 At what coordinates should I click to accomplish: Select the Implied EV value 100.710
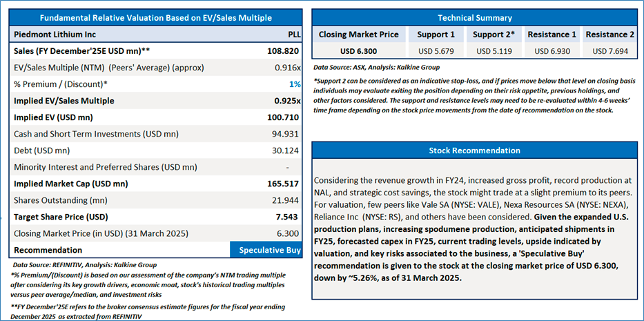point(284,117)
